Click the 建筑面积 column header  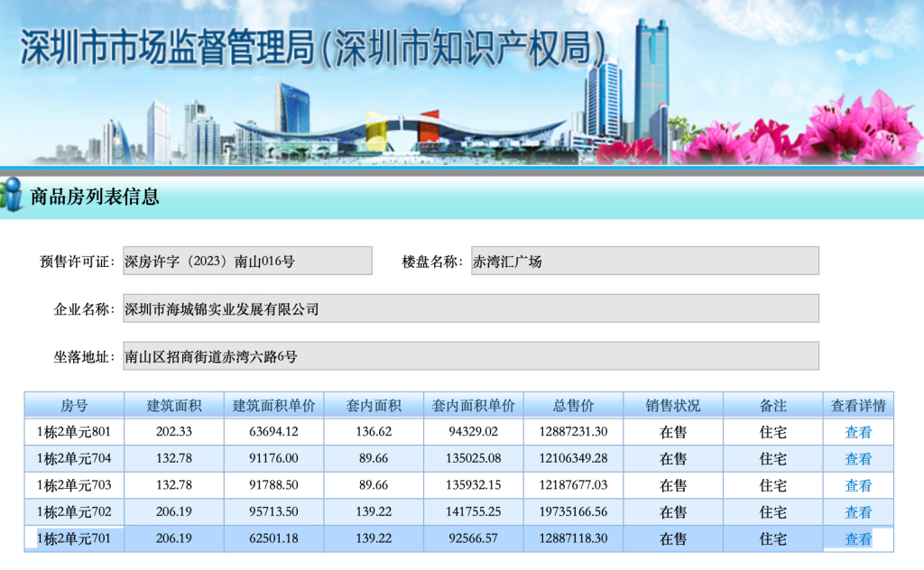[173, 405]
